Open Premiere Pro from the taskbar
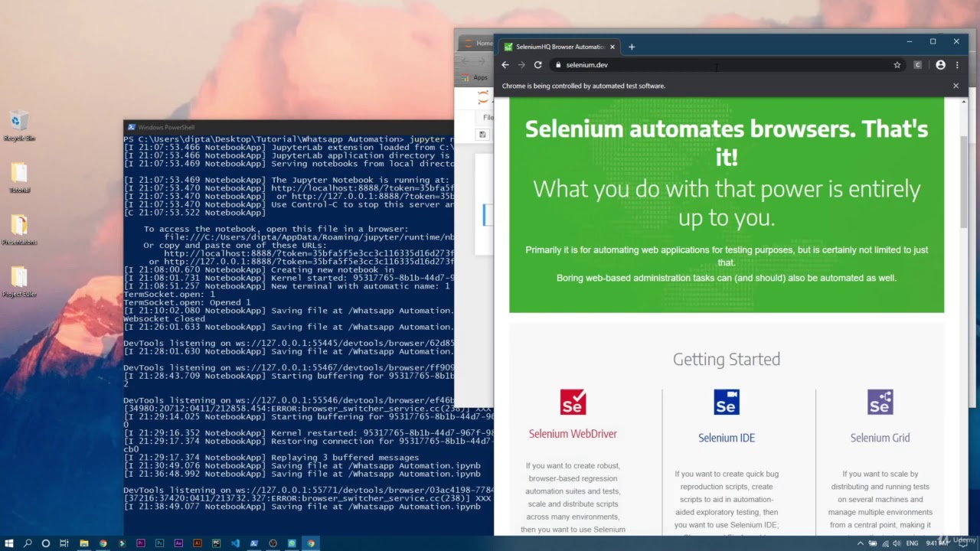 (x=141, y=543)
